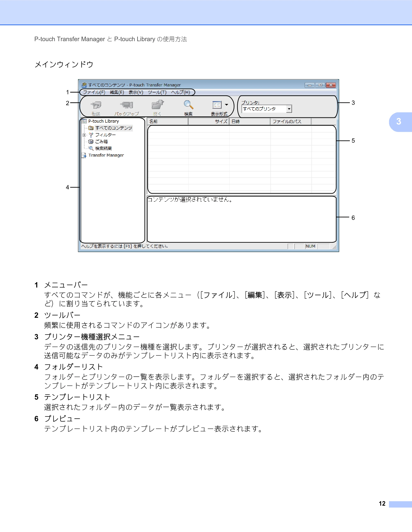This screenshot has width=412, height=532.
Task: Expand the フィルター tree node
Action: coord(84,135)
